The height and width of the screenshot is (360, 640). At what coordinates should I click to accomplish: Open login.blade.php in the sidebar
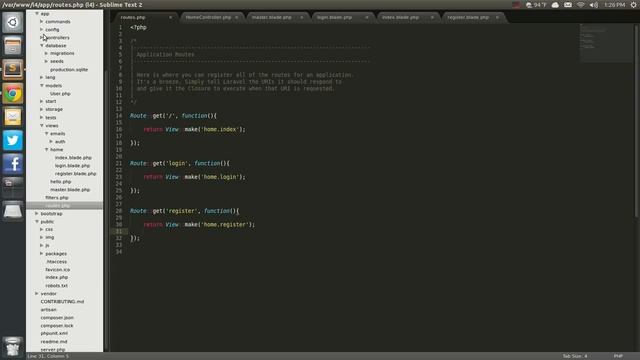point(72,166)
